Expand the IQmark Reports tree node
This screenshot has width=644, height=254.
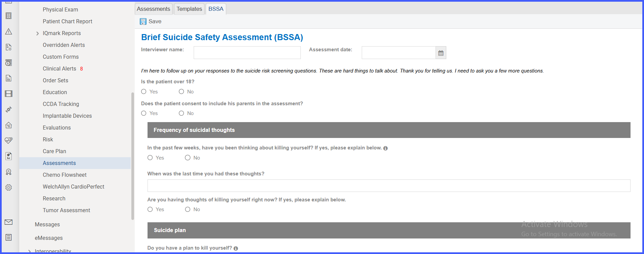[x=37, y=33]
